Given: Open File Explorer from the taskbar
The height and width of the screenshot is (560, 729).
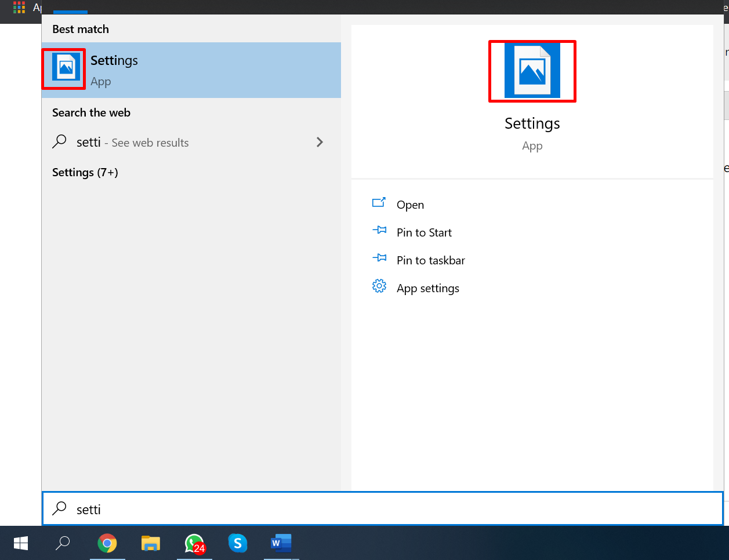Looking at the screenshot, I should tap(151, 543).
